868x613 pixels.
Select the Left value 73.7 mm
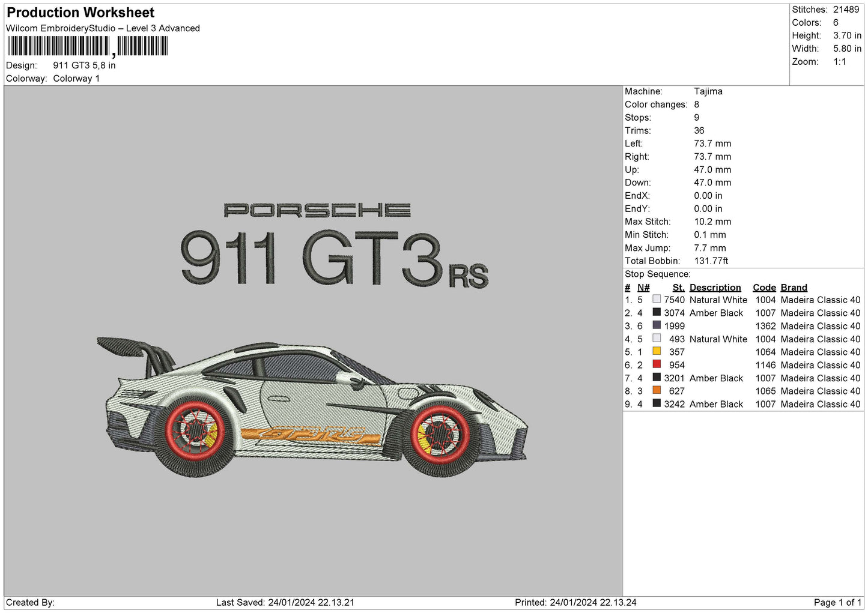(712, 143)
